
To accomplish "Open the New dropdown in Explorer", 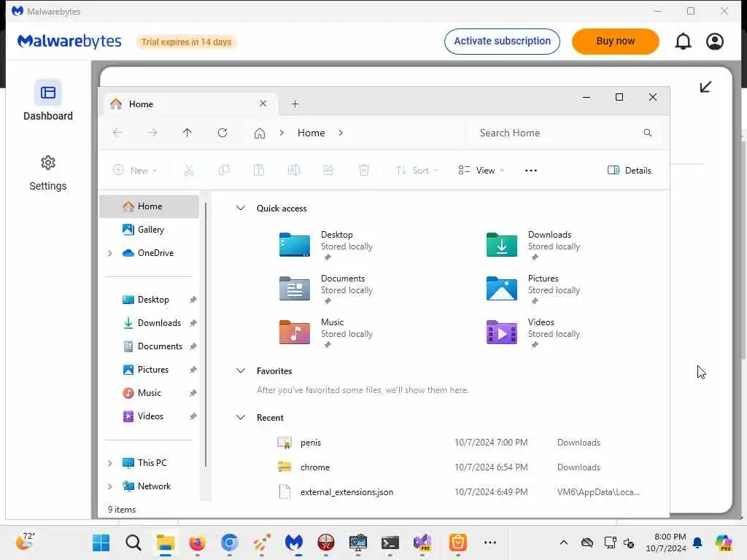I will tap(135, 171).
